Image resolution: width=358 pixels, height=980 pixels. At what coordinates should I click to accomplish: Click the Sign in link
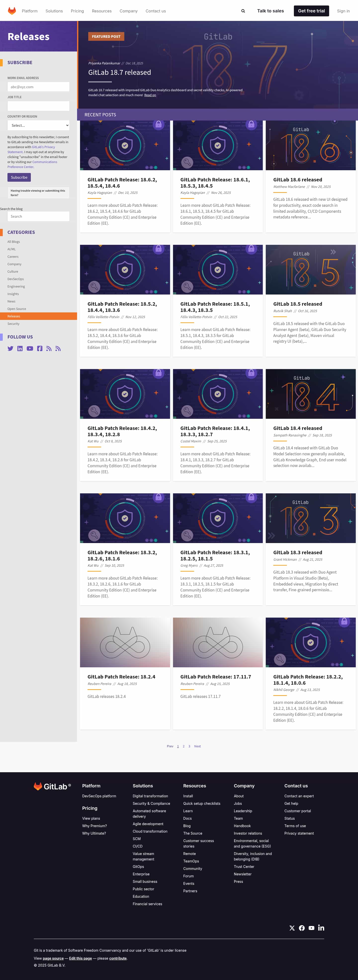pyautogui.click(x=343, y=11)
